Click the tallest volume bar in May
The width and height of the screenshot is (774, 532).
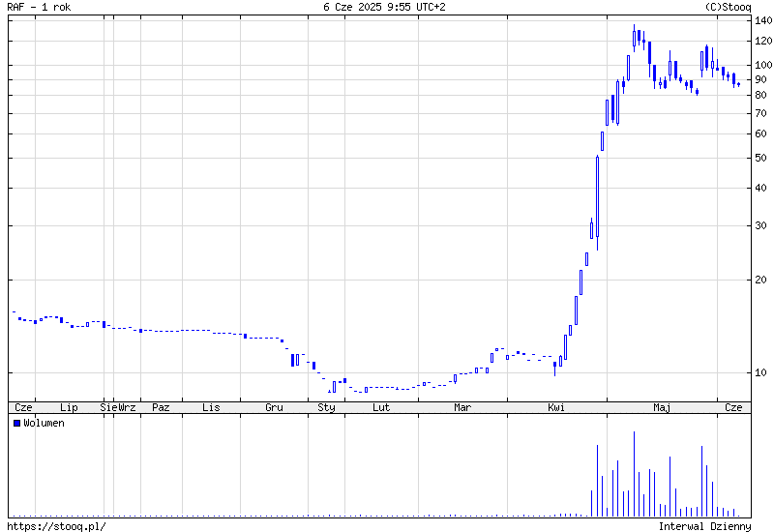tap(635, 474)
